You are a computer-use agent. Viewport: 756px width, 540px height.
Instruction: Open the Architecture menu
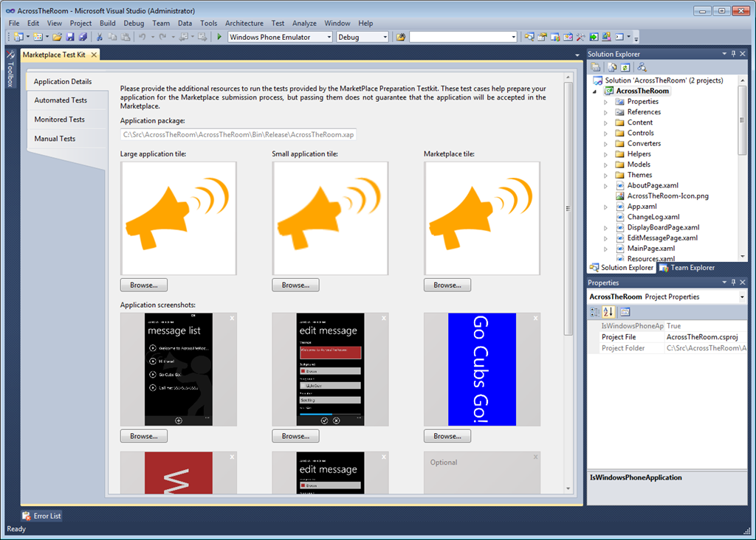(244, 24)
